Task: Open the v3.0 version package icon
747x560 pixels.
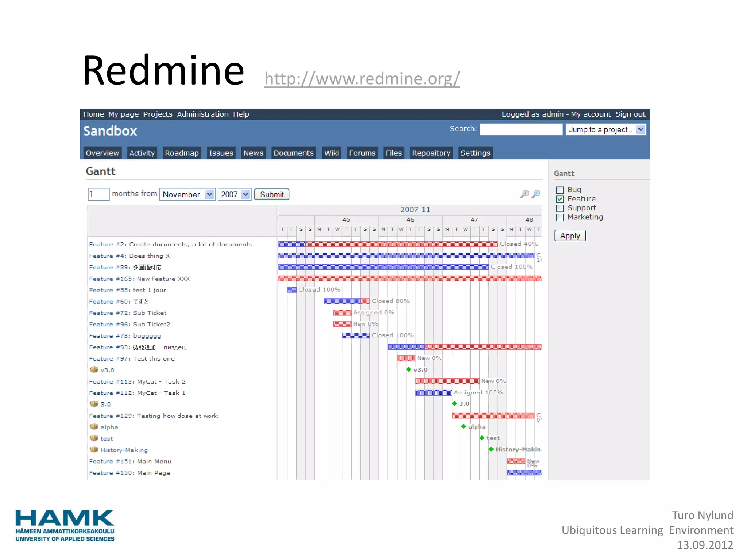Action: tap(94, 370)
